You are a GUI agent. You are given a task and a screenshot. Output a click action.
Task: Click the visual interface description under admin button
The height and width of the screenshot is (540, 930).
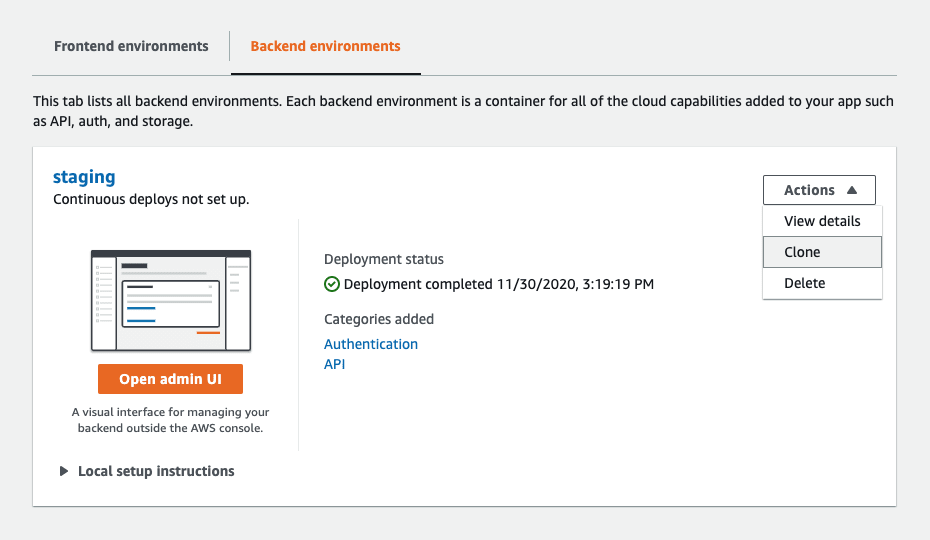(170, 420)
